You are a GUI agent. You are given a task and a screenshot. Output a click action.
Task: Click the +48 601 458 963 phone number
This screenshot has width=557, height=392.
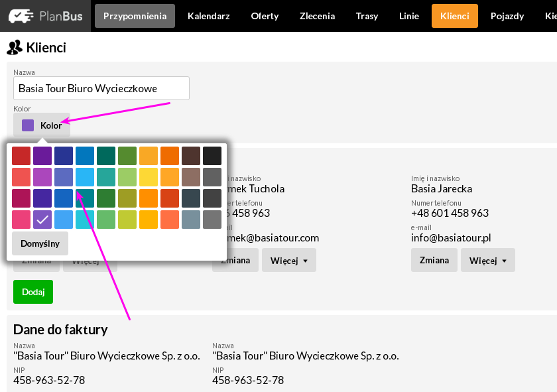coord(450,213)
